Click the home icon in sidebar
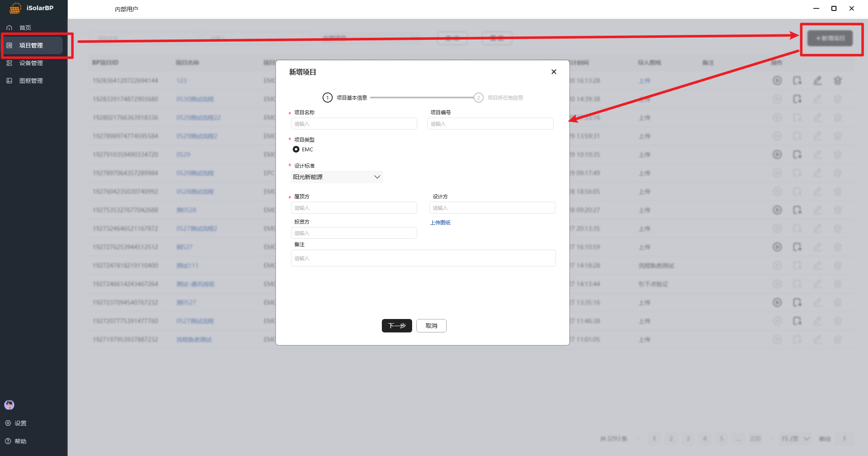The height and width of the screenshot is (456, 868). coord(9,28)
